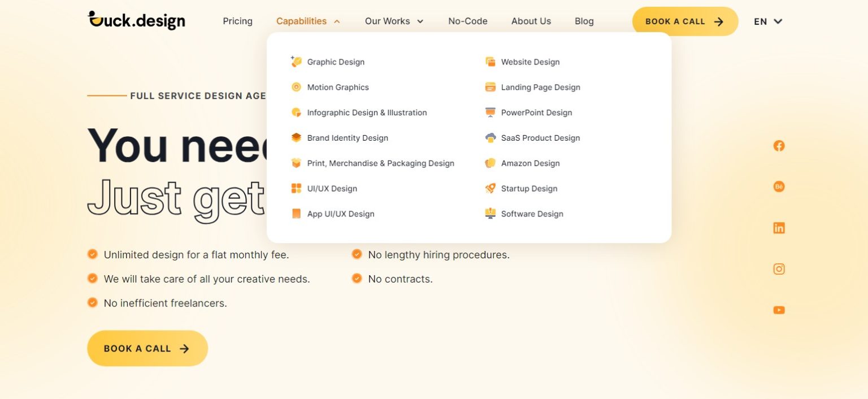Click 'No lengthy hiring procedures.' text
Screen dimensions: 868x399
coord(439,255)
